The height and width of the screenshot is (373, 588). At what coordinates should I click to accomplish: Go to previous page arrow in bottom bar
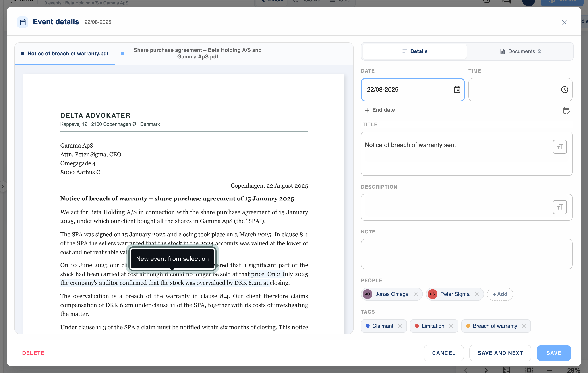pyautogui.click(x=466, y=370)
